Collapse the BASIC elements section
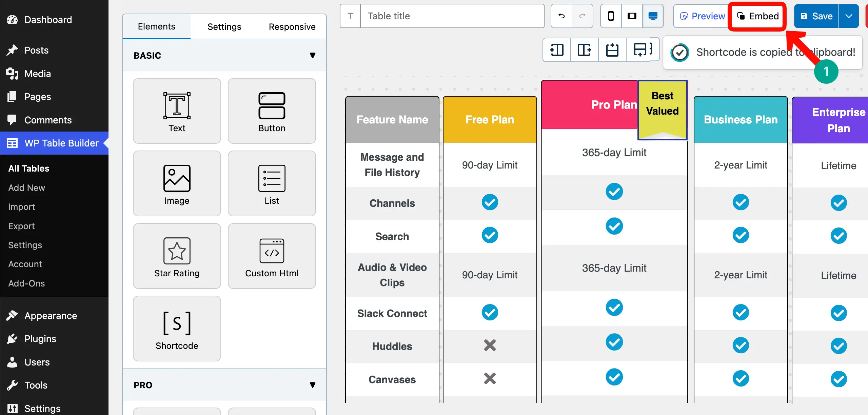The height and width of the screenshot is (415, 868). (x=313, y=55)
